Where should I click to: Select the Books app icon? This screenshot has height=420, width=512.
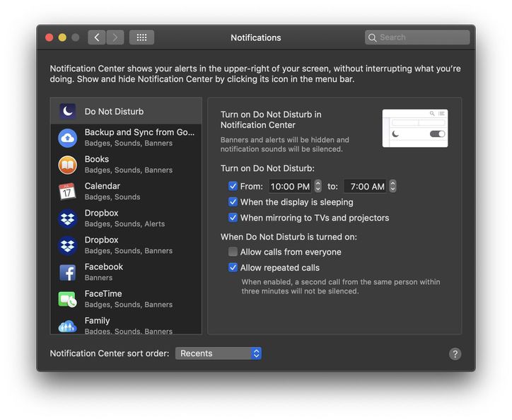[67, 165]
